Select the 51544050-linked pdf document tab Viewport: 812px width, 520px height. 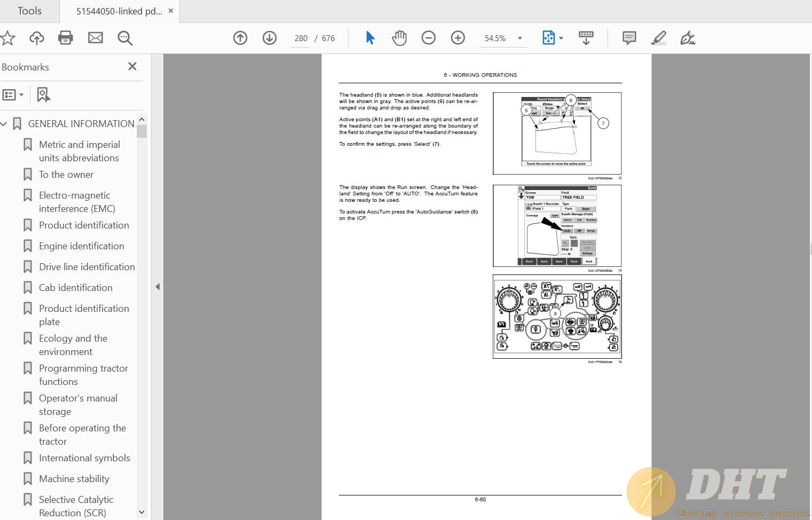point(119,11)
